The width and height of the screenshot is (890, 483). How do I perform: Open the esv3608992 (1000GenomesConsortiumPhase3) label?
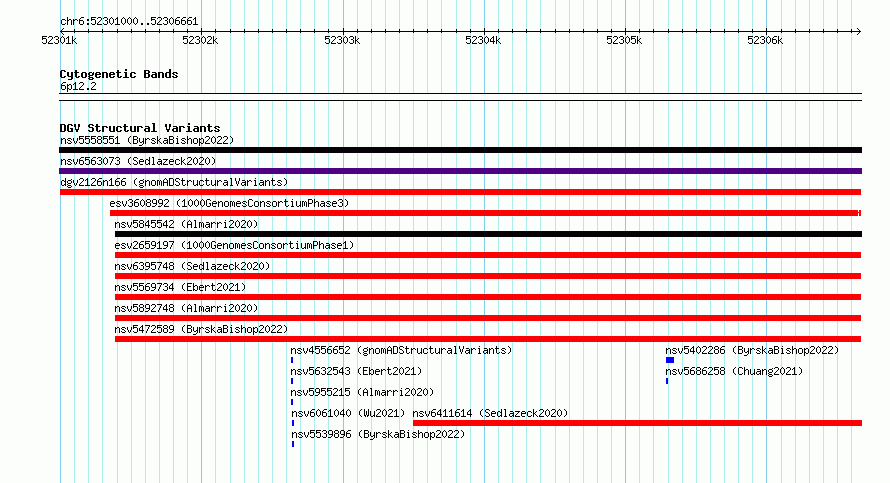pyautogui.click(x=229, y=203)
